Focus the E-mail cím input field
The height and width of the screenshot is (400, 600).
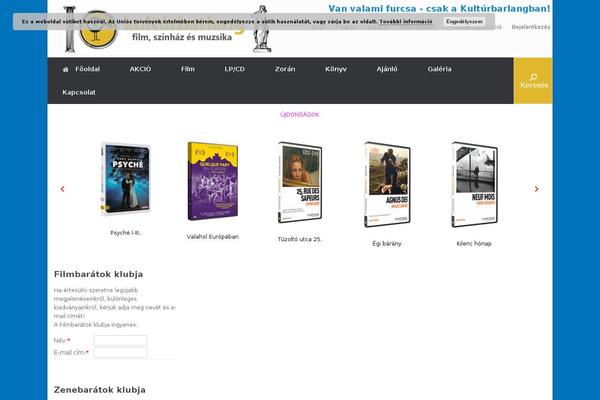tap(121, 353)
